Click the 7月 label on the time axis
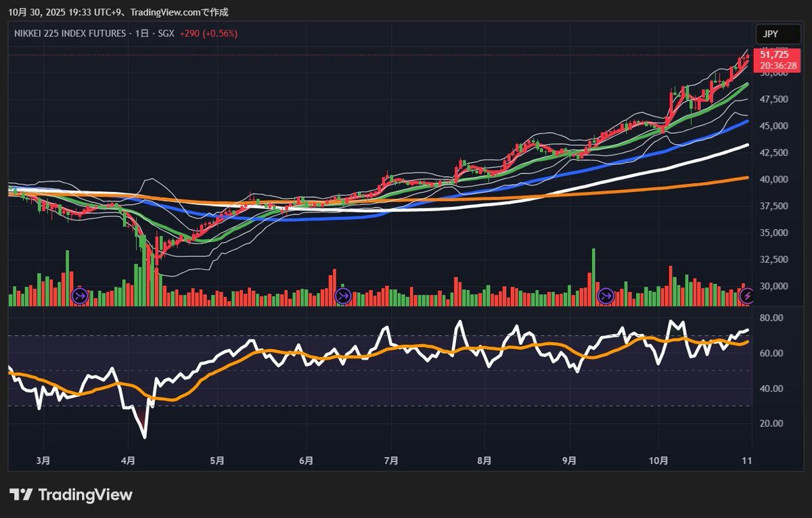The image size is (812, 518). [390, 461]
